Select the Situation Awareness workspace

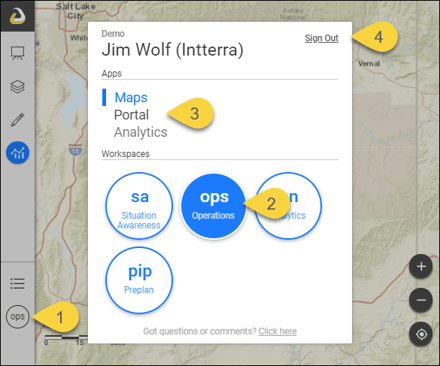(139, 206)
